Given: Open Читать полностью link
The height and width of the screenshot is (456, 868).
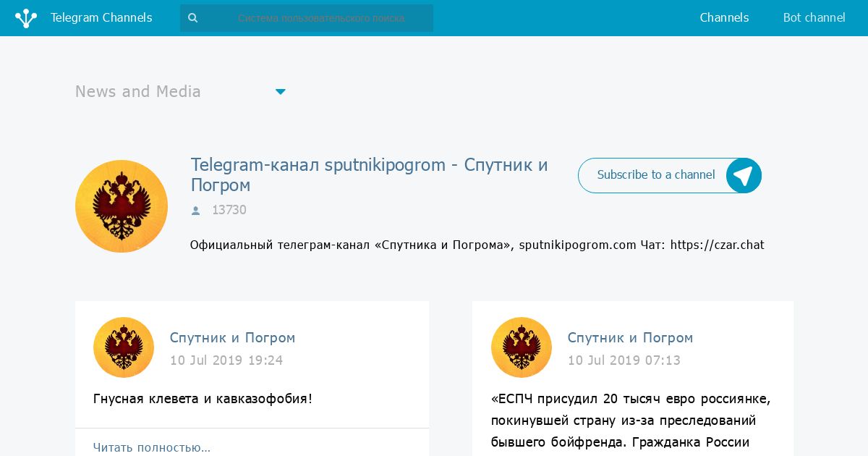Looking at the screenshot, I should click(x=152, y=447).
